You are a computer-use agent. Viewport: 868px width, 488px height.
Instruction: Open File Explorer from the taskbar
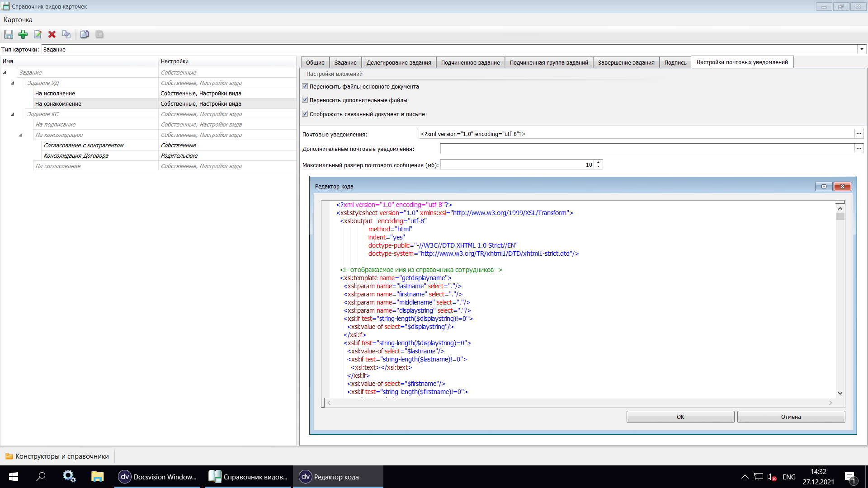97,477
